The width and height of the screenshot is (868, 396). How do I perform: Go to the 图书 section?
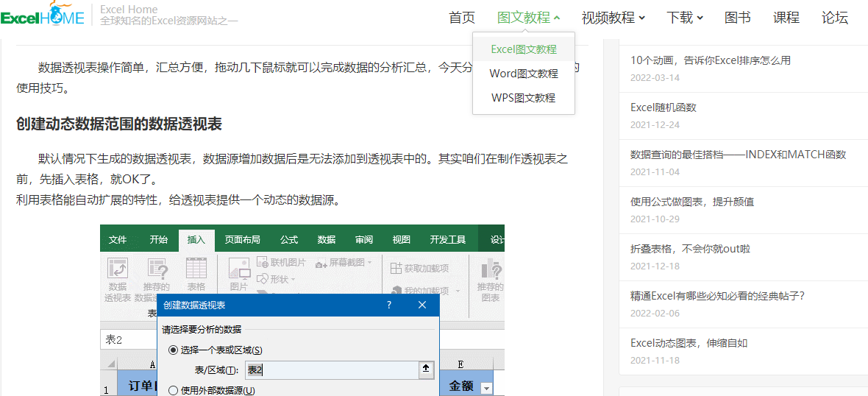click(737, 18)
